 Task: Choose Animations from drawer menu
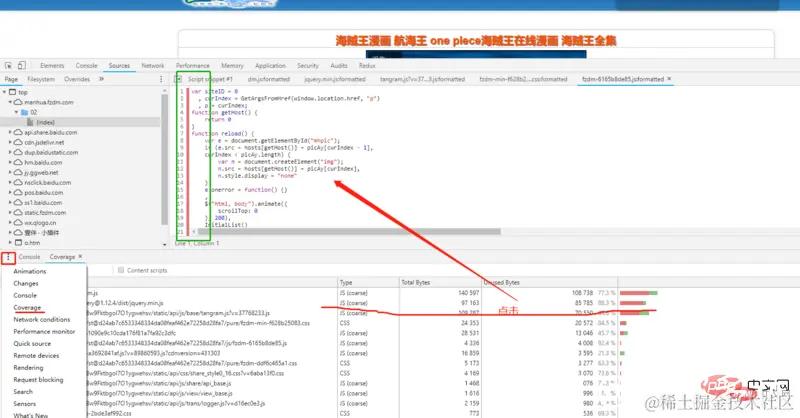30,271
